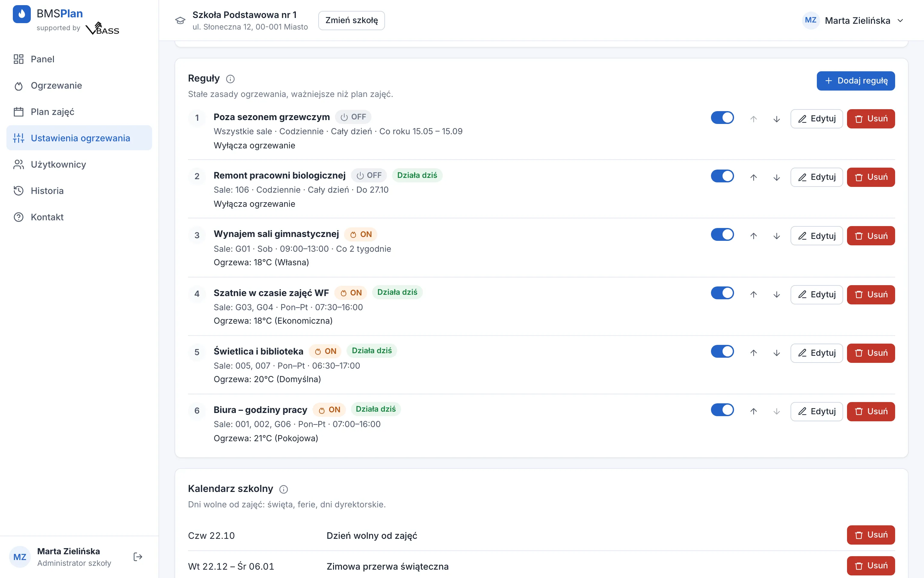Screen dimensions: 924x578
Task: Delete the Remont pracowni biologicznej rule
Action: 870,177
